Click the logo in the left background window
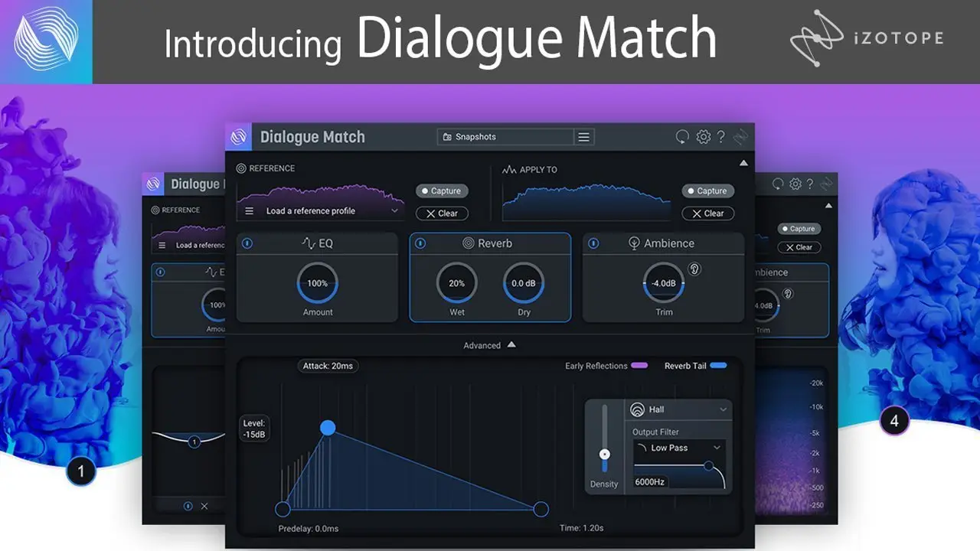The height and width of the screenshot is (551, 980). coord(154,184)
